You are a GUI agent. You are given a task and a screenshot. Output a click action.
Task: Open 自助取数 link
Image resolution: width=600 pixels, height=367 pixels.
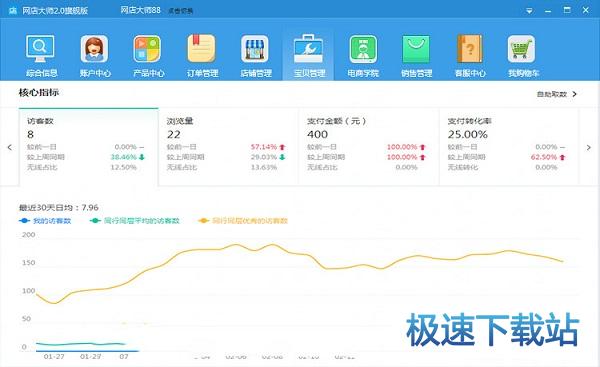(551, 94)
